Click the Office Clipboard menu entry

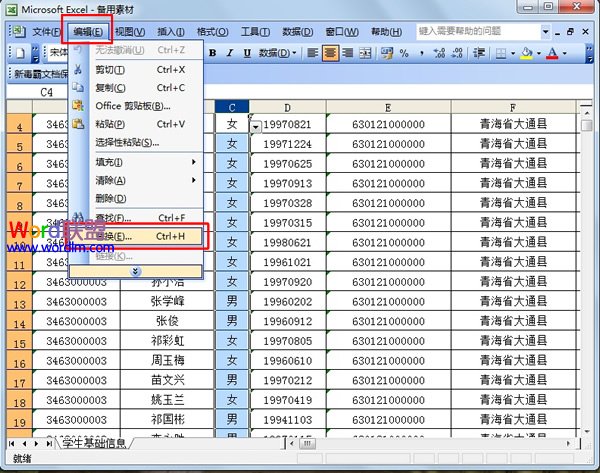click(132, 106)
